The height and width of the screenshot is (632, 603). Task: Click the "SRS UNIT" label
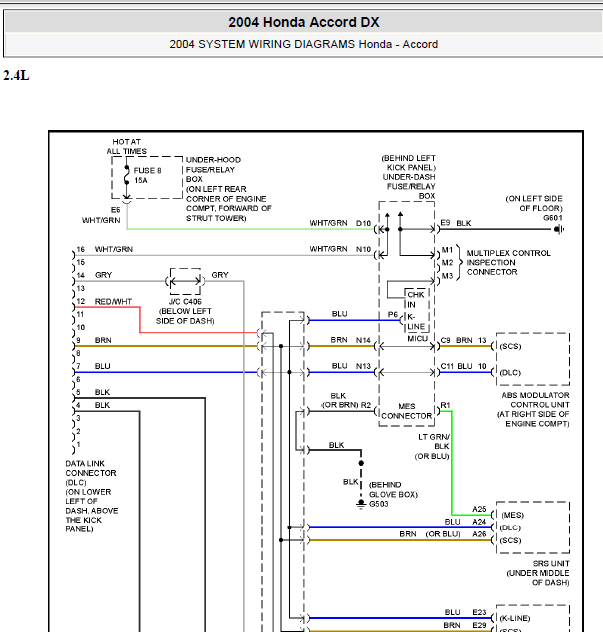tap(551, 563)
